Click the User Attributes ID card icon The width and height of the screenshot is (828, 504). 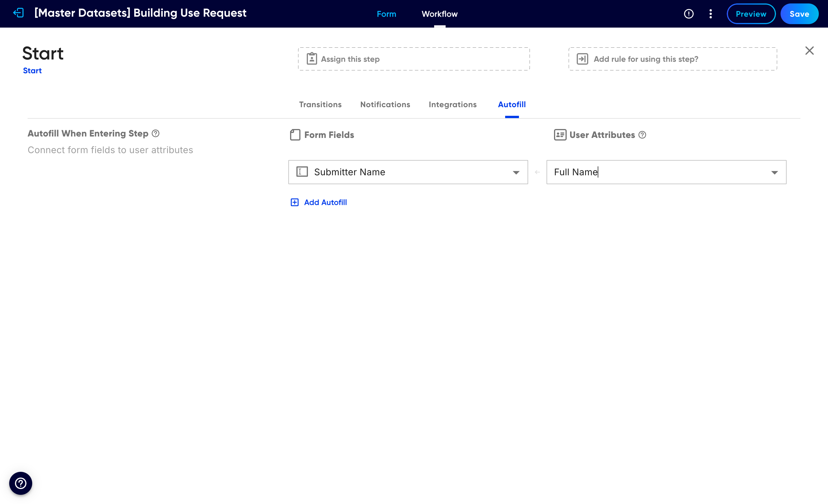click(x=560, y=135)
